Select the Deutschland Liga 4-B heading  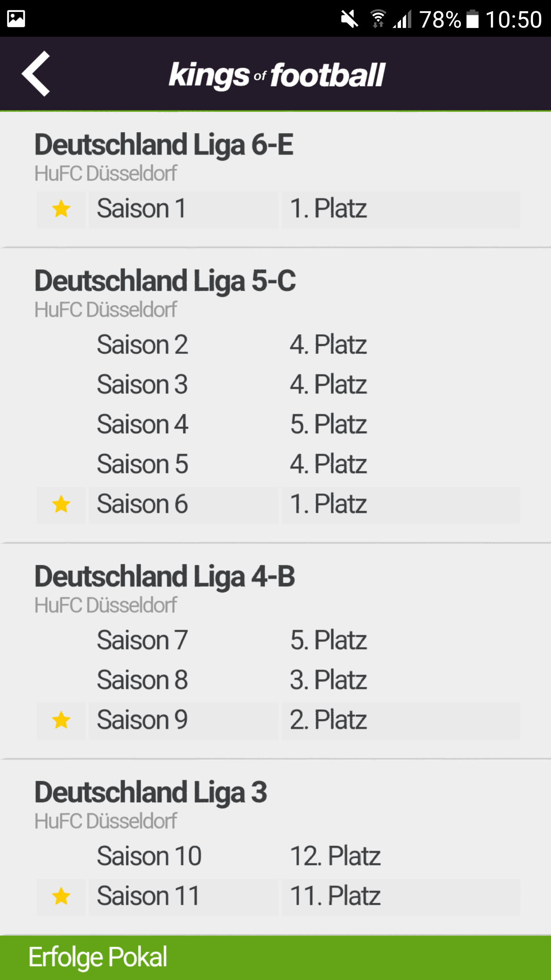click(165, 577)
